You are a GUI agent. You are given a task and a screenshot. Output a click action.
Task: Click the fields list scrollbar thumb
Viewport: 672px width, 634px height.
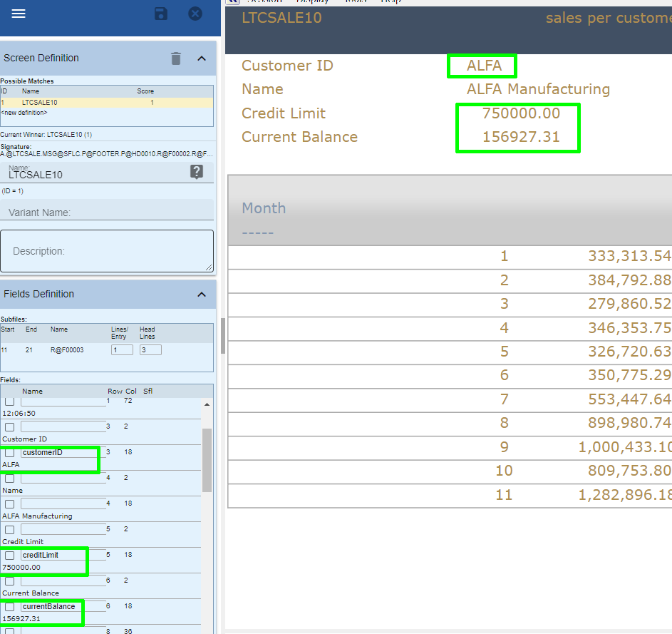click(207, 460)
